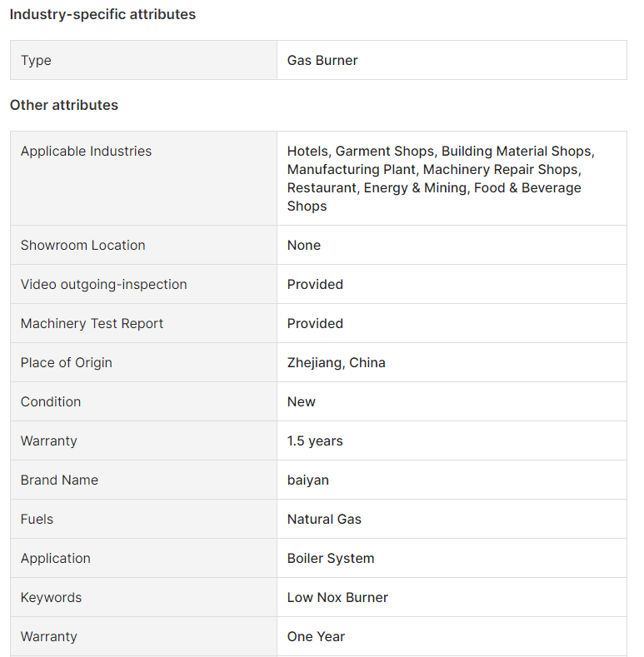
Task: Select the Natural Gas fuels value
Action: [x=325, y=519]
